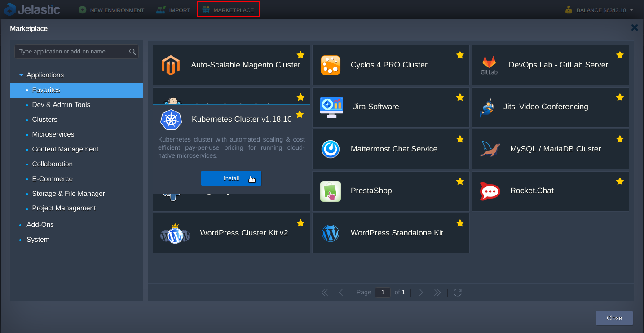This screenshot has width=644, height=333.
Task: Unfavorite Auto-Scalable Magento Cluster star
Action: (x=300, y=55)
